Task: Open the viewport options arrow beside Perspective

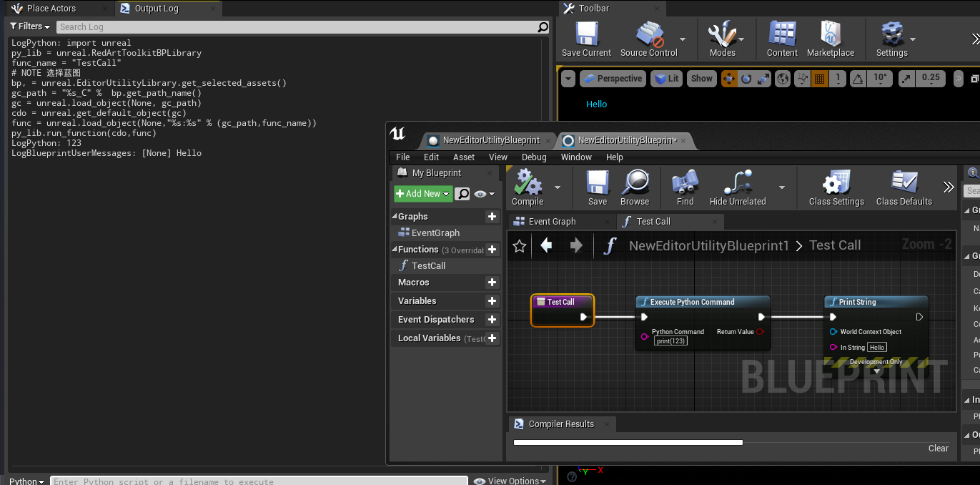Action: tap(568, 79)
